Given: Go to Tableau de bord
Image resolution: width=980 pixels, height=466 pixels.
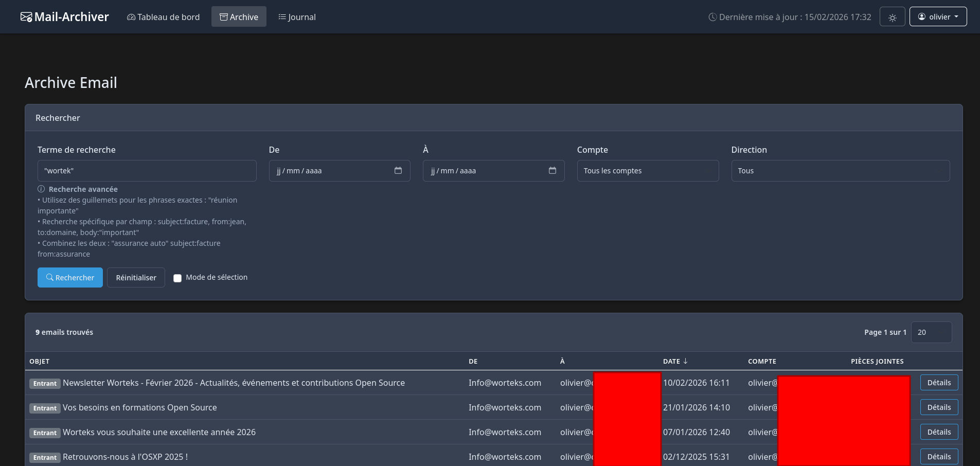Looking at the screenshot, I should coord(163,17).
